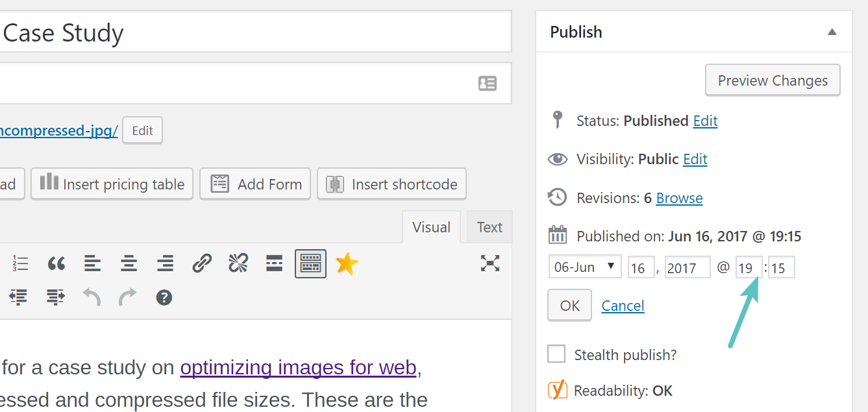Collapse the Publish panel
The width and height of the screenshot is (868, 412).
tap(832, 31)
